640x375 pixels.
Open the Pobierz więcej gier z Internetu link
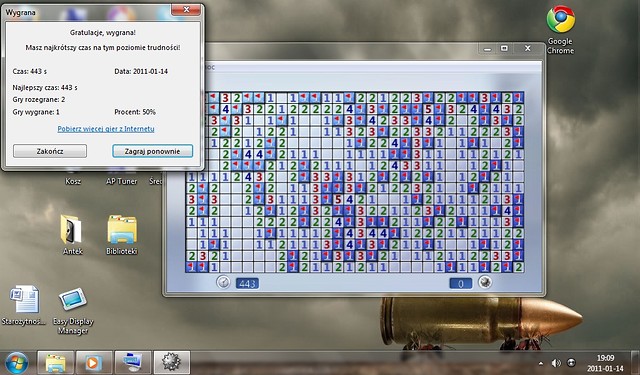coord(106,129)
